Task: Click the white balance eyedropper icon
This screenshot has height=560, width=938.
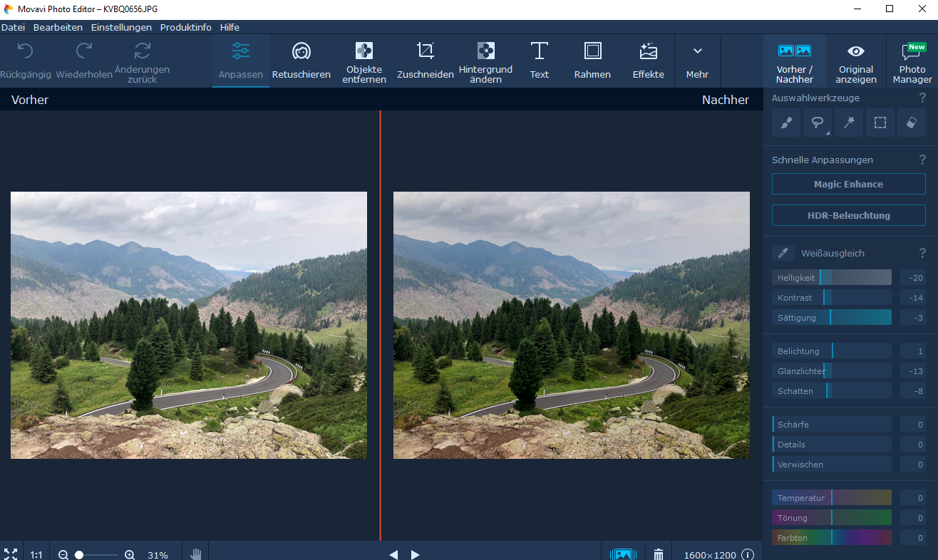Action: click(783, 253)
